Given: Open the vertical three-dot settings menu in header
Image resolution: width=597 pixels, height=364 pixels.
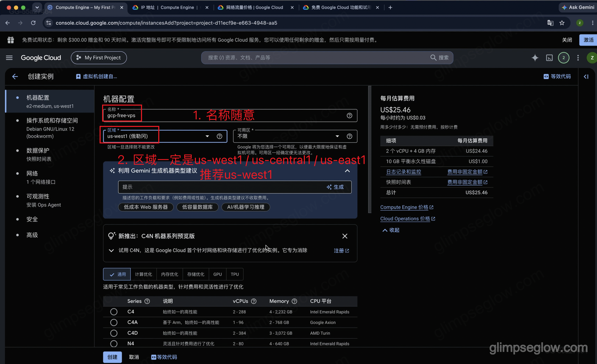Looking at the screenshot, I should 578,58.
